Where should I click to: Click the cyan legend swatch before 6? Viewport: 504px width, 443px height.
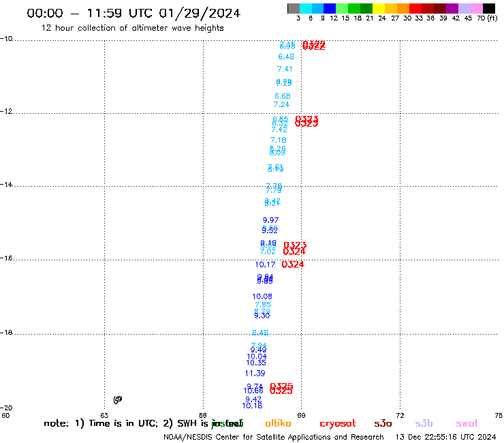(306, 8)
